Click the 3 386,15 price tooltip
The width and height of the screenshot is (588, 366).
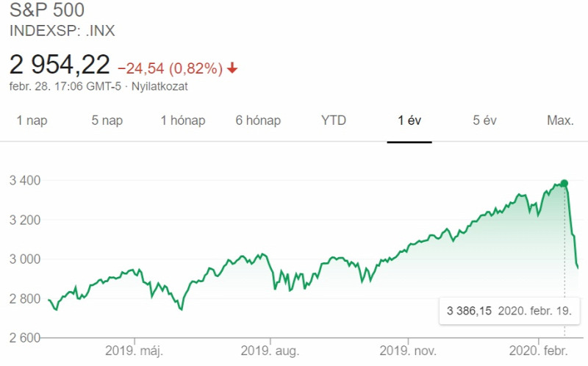pos(509,311)
